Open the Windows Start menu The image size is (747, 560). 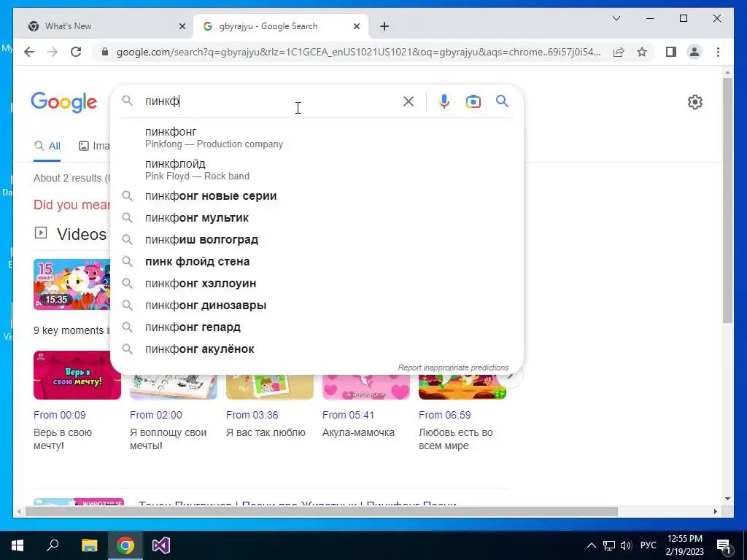click(18, 545)
